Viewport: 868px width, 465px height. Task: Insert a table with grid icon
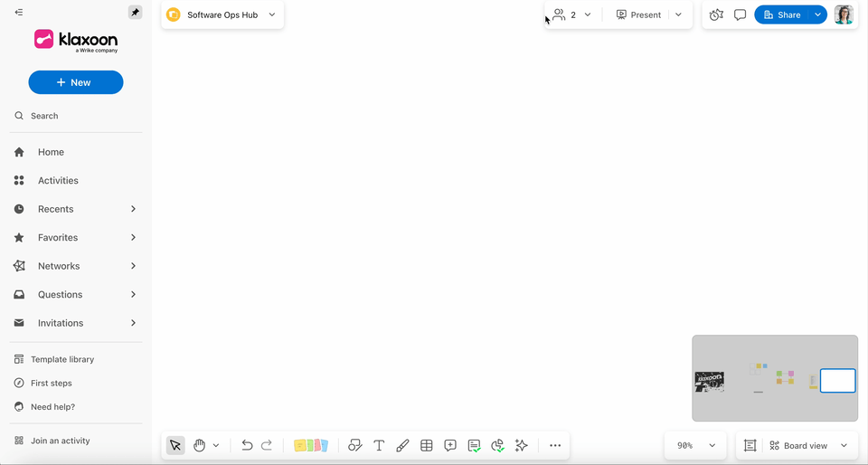[x=426, y=446]
